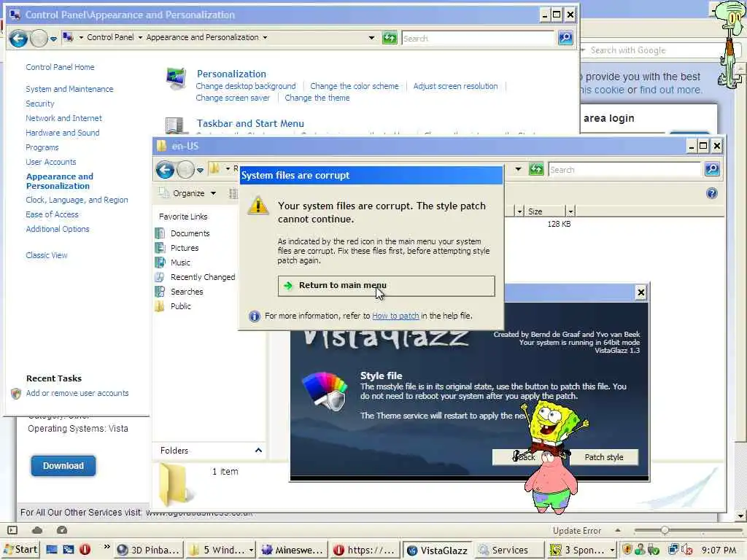Click search magnifier icon in Control Panel window
Screen dimensions: 747x560
(x=565, y=38)
